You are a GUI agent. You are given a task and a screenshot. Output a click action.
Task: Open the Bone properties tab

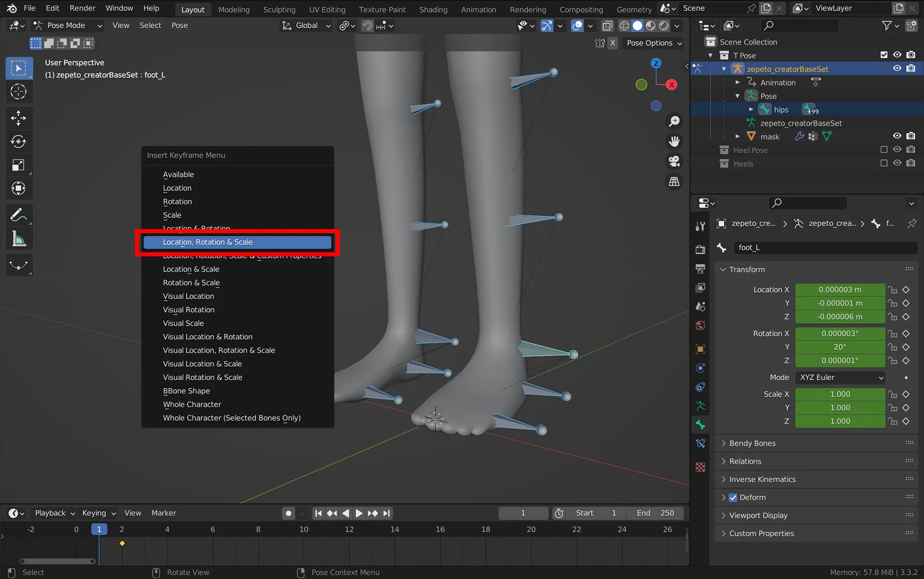coord(700,425)
